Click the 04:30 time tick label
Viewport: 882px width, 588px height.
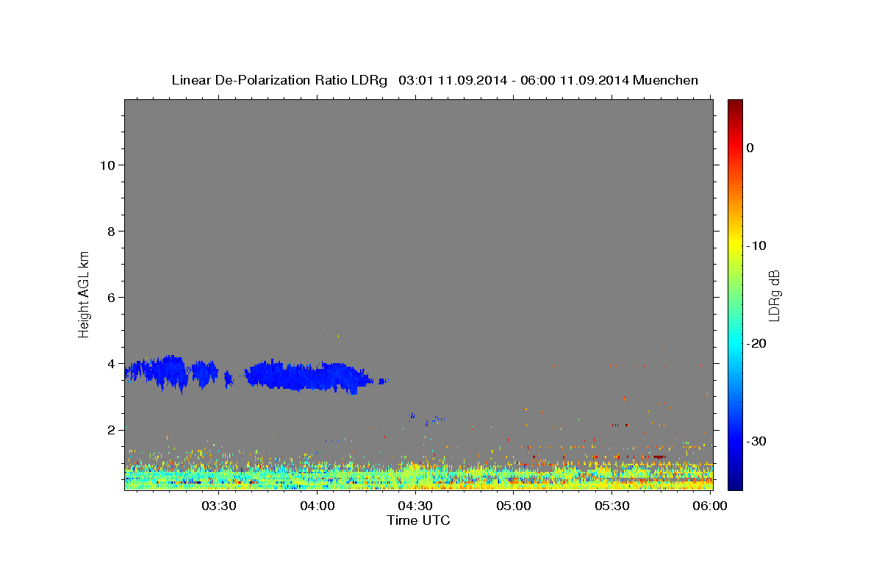coord(415,506)
